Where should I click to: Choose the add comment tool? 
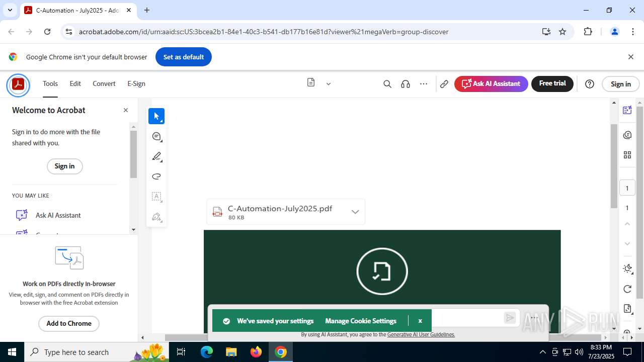click(156, 136)
